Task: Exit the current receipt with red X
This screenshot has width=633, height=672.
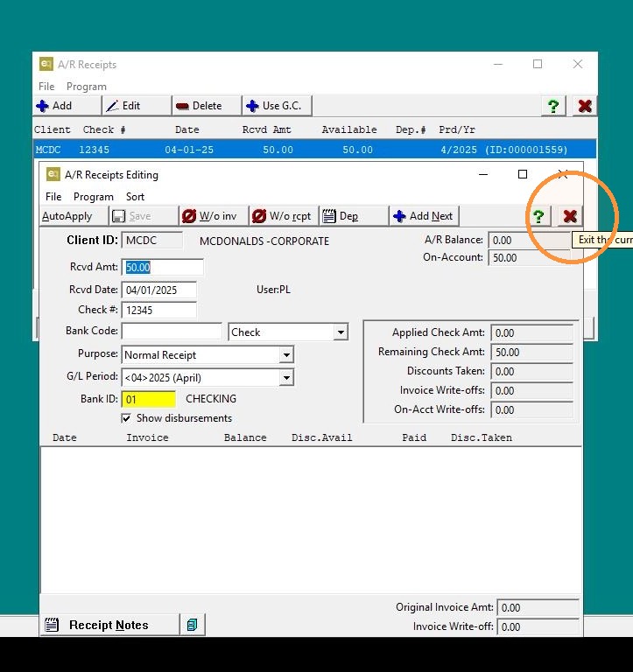Action: (570, 216)
